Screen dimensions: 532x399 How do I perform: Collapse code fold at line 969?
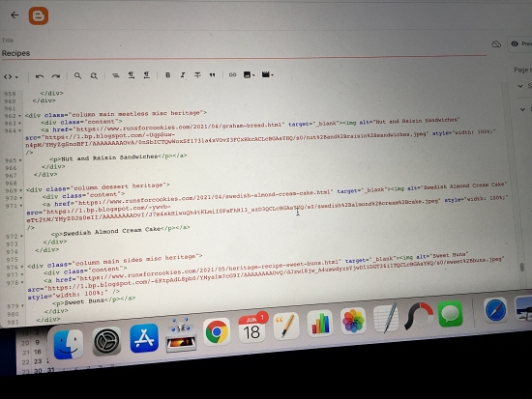pos(21,190)
